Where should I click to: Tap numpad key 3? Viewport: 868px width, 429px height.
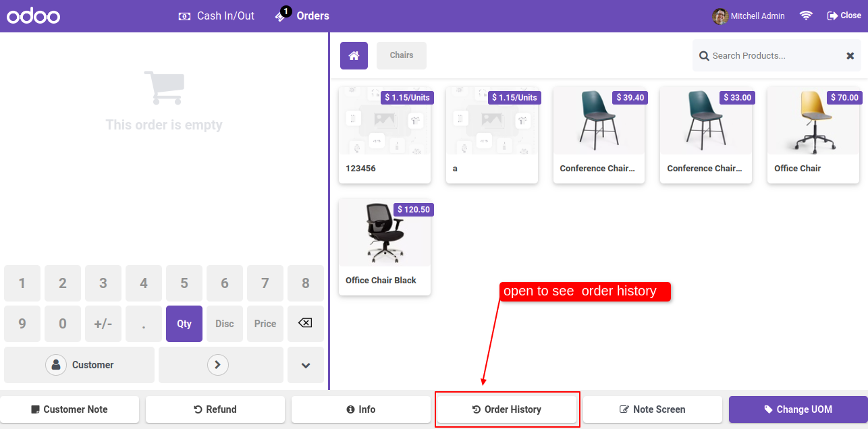[x=103, y=283]
